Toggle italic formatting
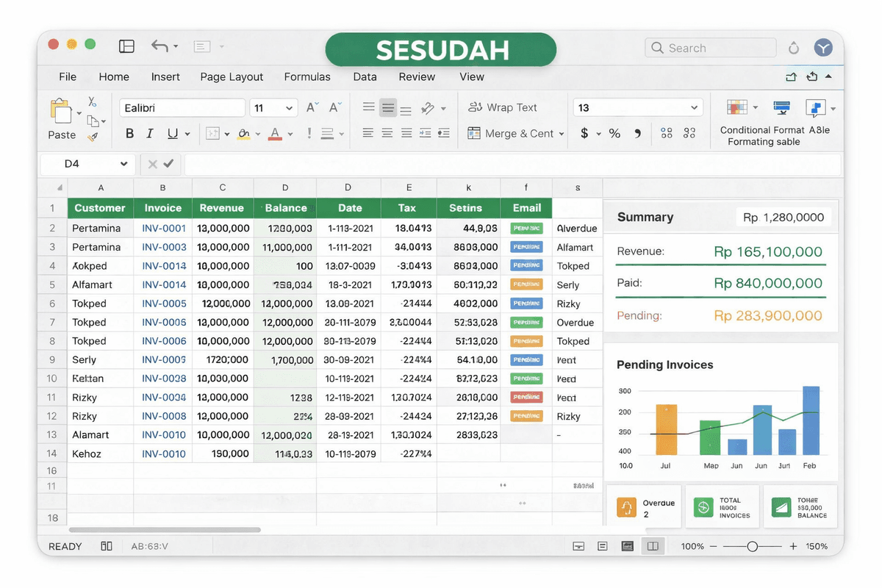Image resolution: width=882 pixels, height=588 pixels. [x=150, y=134]
